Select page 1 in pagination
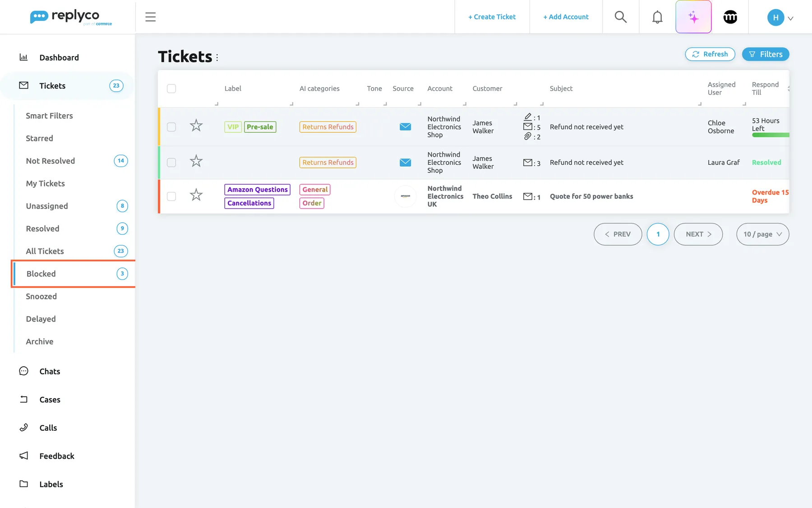 click(x=658, y=234)
